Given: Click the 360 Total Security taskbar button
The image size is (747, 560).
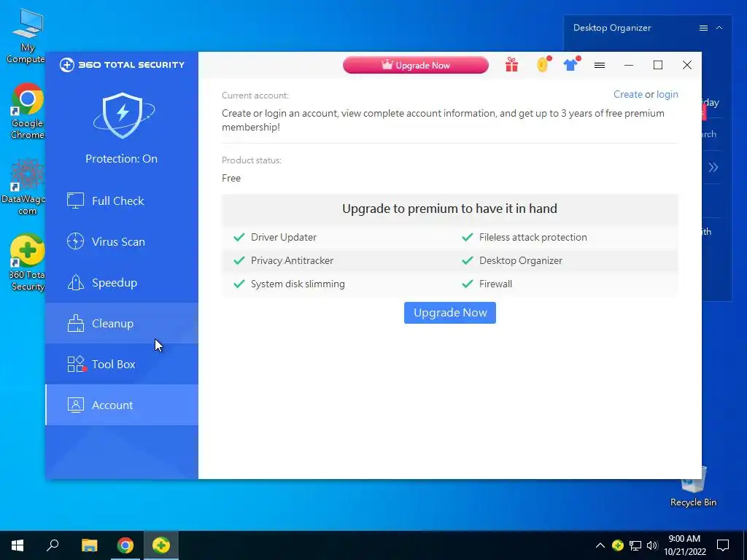Looking at the screenshot, I should (x=161, y=545).
